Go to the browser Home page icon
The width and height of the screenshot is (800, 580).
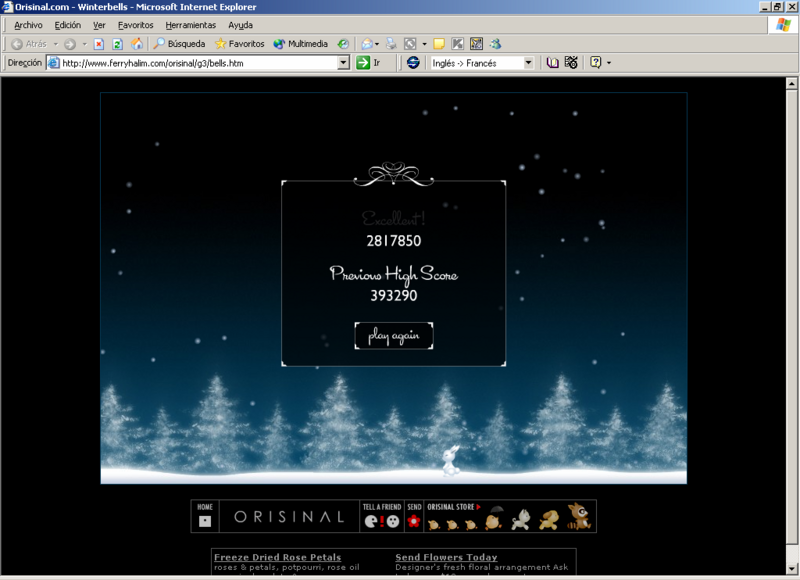[x=136, y=44]
